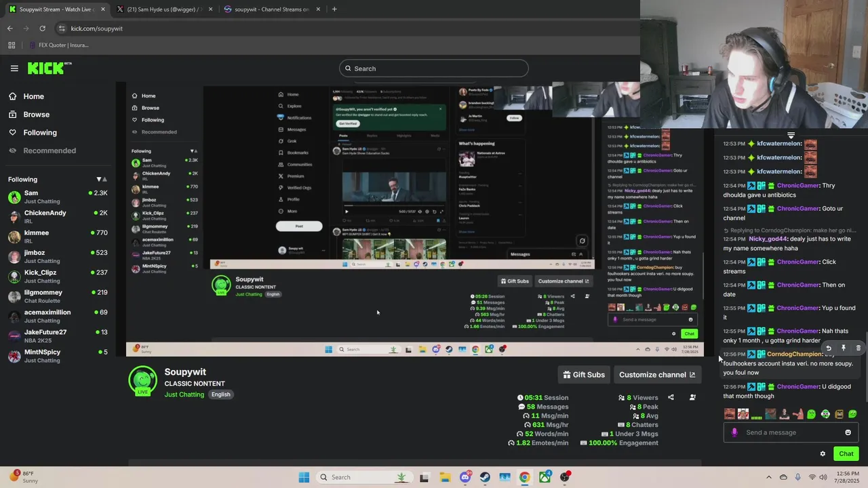Screen dimensions: 868x488
Task: Open Steam from the taskbar
Action: pos(485,477)
